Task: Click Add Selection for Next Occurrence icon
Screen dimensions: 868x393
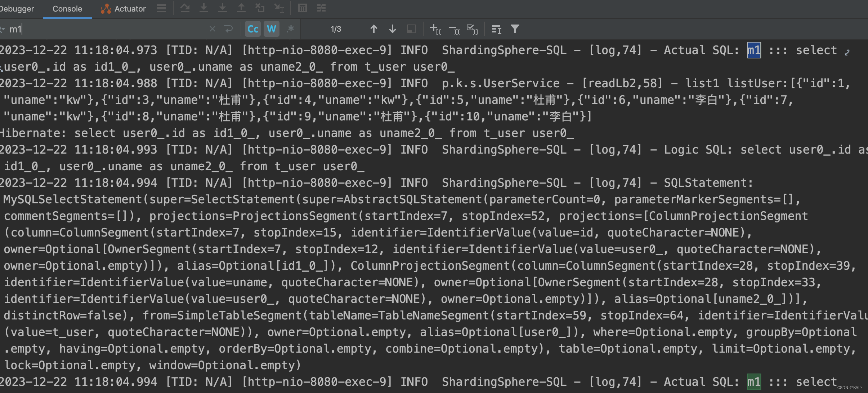Action: [435, 29]
